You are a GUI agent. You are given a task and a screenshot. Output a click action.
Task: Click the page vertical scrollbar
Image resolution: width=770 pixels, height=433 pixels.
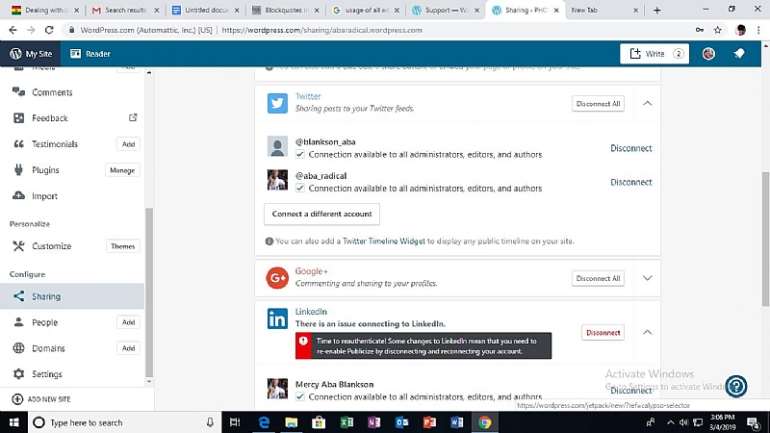pyautogui.click(x=765, y=239)
